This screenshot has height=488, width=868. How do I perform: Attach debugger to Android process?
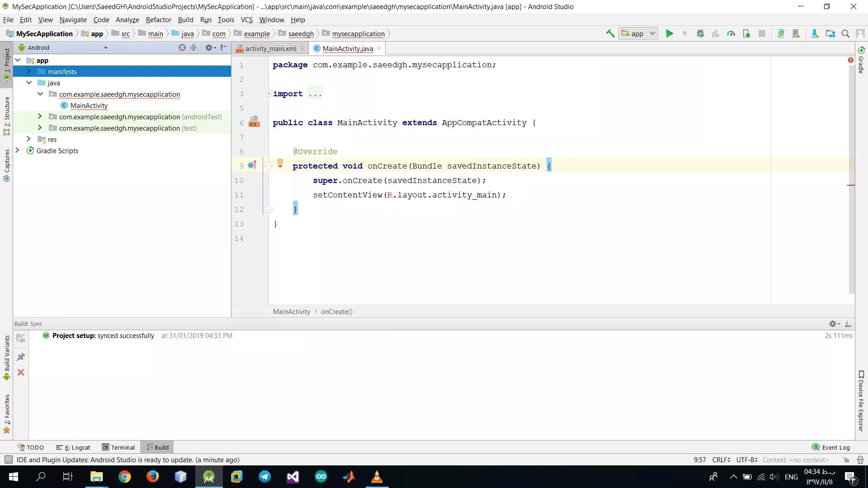[746, 33]
